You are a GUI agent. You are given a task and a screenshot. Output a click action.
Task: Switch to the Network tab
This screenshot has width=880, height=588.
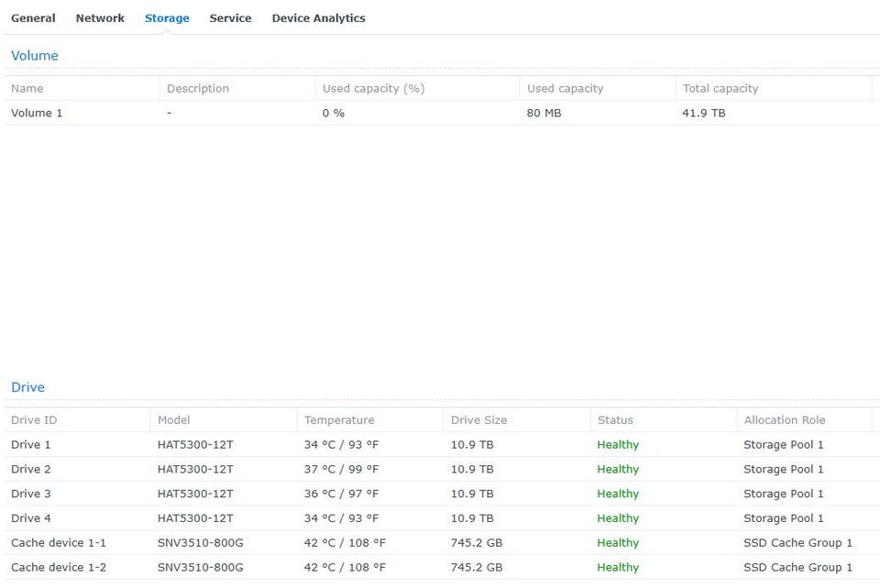[x=100, y=18]
